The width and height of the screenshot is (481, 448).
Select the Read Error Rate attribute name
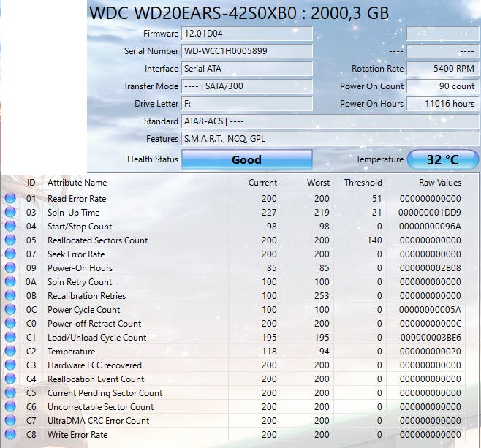(x=77, y=198)
